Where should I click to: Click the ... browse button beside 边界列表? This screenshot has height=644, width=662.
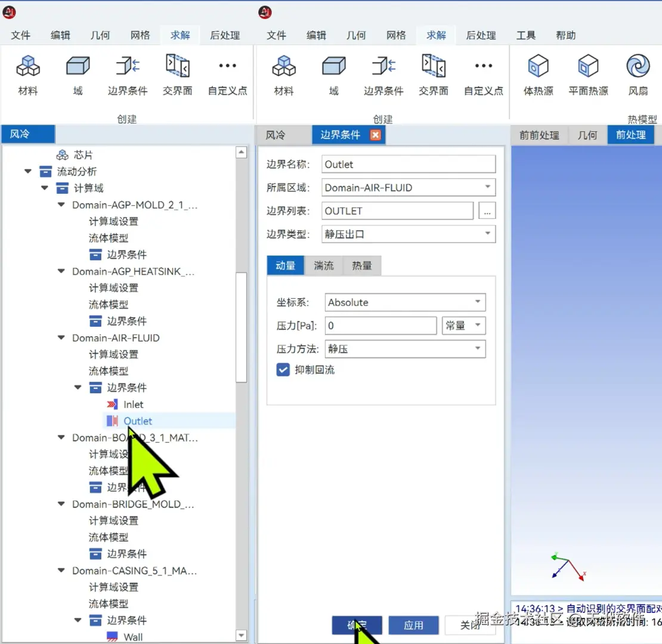point(487,210)
